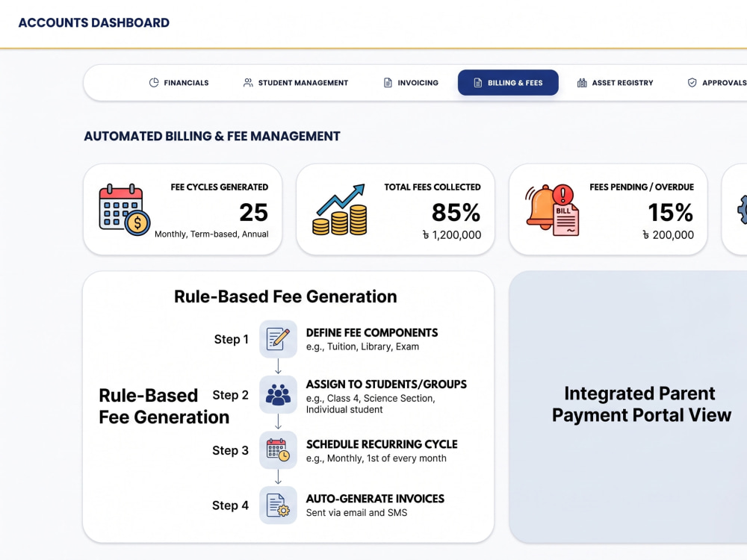Click the Invoicing document icon
Screen dimensions: 747x560
tap(388, 82)
